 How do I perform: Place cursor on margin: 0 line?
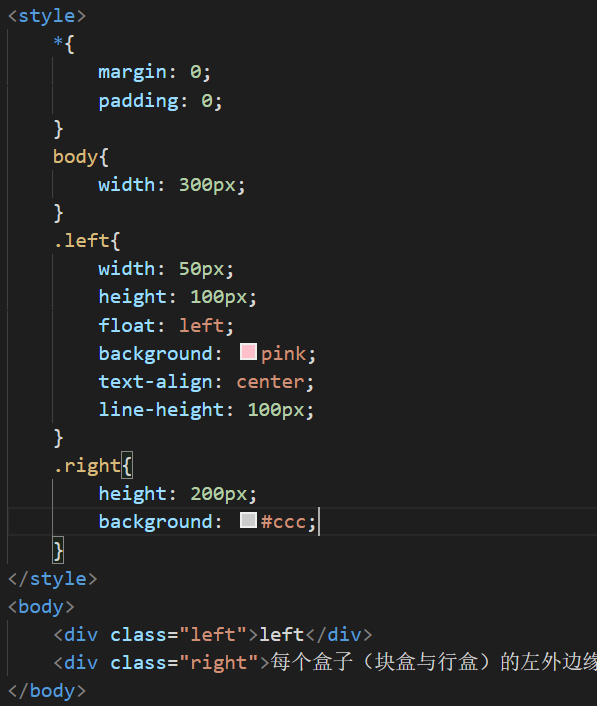pyautogui.click(x=154, y=72)
